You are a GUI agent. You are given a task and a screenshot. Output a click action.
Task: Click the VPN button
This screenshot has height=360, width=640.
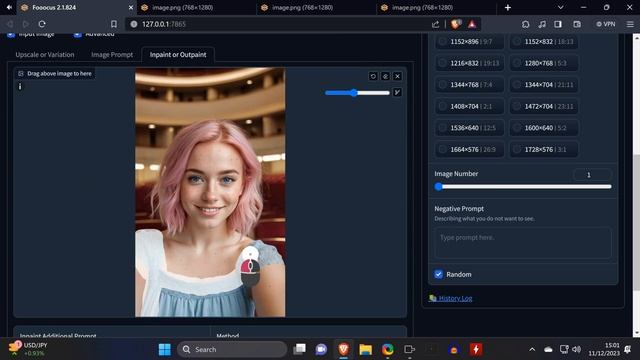coord(606,24)
